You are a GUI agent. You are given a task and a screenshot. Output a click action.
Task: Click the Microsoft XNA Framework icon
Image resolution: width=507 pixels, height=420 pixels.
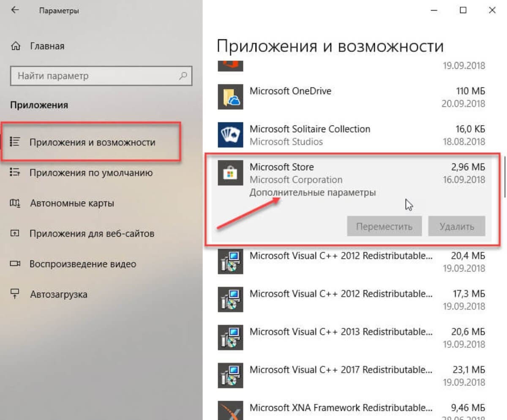230,411
